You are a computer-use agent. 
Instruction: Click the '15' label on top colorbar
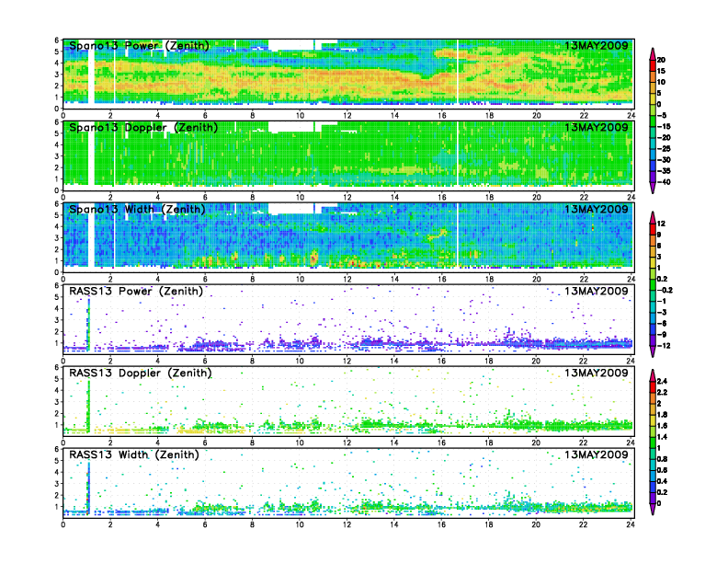(661, 71)
